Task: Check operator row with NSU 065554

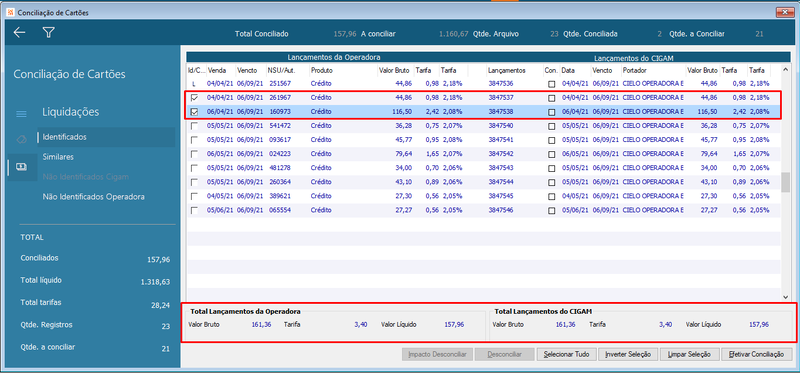Action: 194,210
